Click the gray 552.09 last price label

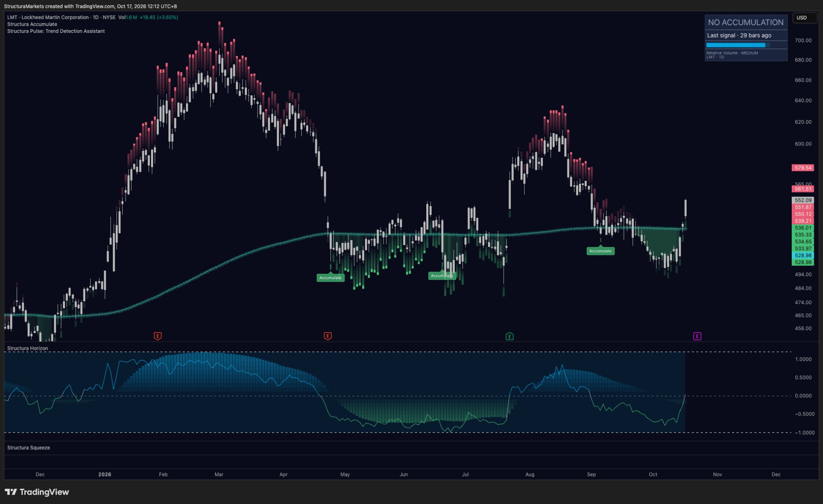803,200
